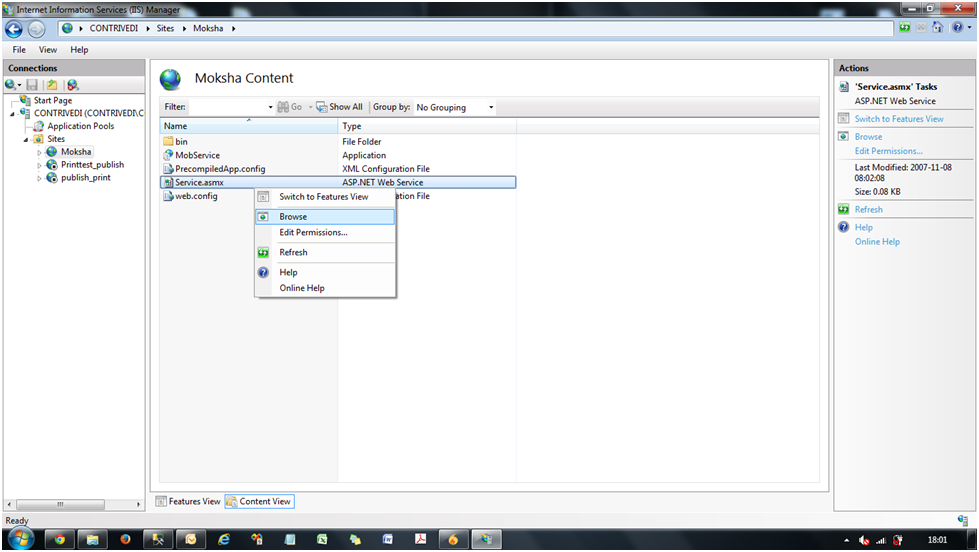
Task: Click the Switch to Features View icon in Actions
Action: click(x=844, y=118)
